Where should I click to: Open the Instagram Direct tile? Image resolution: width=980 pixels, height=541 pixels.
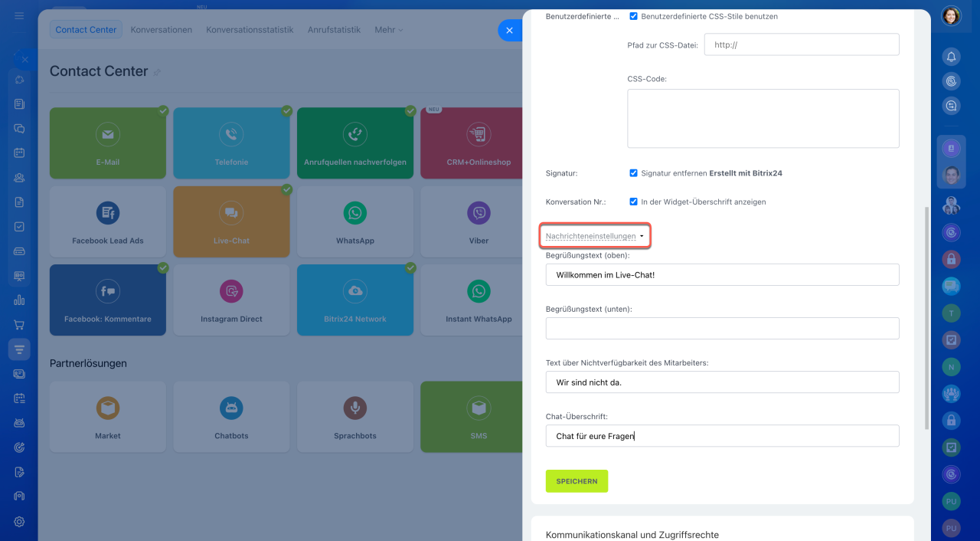point(231,300)
